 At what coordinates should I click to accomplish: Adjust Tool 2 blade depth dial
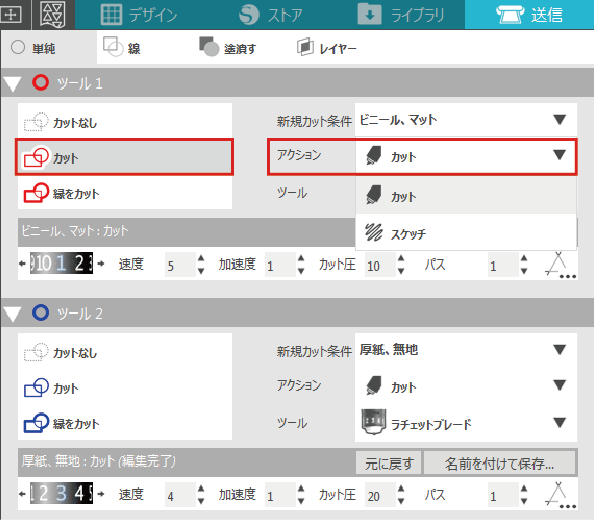tap(61, 493)
